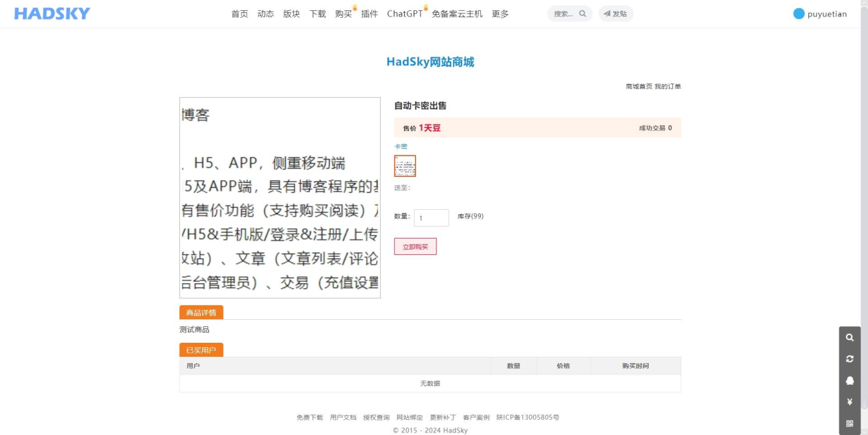Image resolution: width=868 pixels, height=435 pixels.
Task: Click the © 2015 - 2024 HadSky copyright text
Action: pos(430,431)
